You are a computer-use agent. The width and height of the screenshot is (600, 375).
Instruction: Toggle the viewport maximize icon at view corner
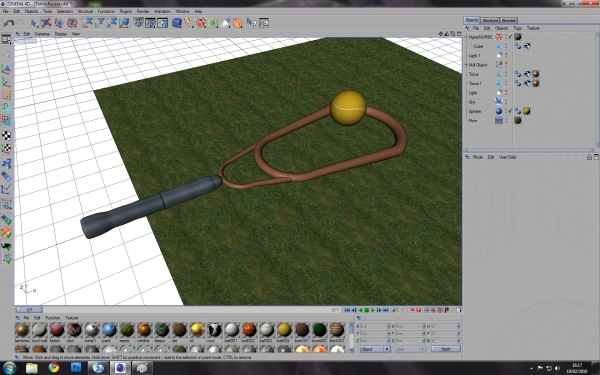tap(459, 34)
